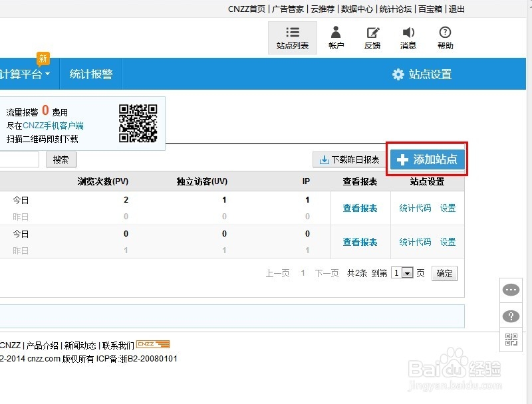Click 设置 in the second site row
This screenshot has width=532, height=404.
(448, 242)
